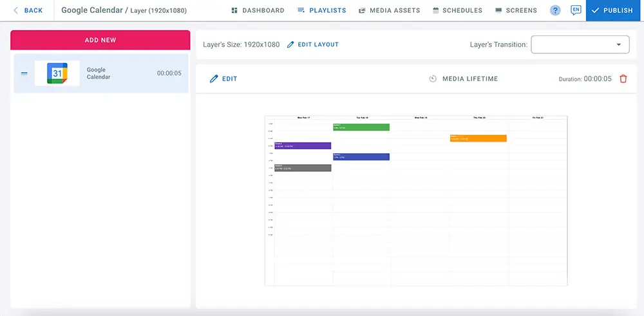Screen dimensions: 644x316
Task: Go back using the Back button
Action: tap(28, 10)
